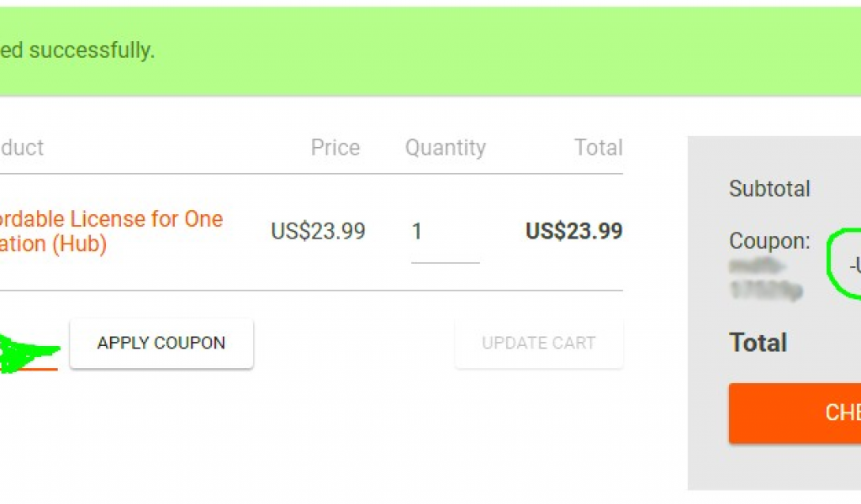Click the APPLY COUPON button
The height and width of the screenshot is (504, 861).
(x=161, y=344)
